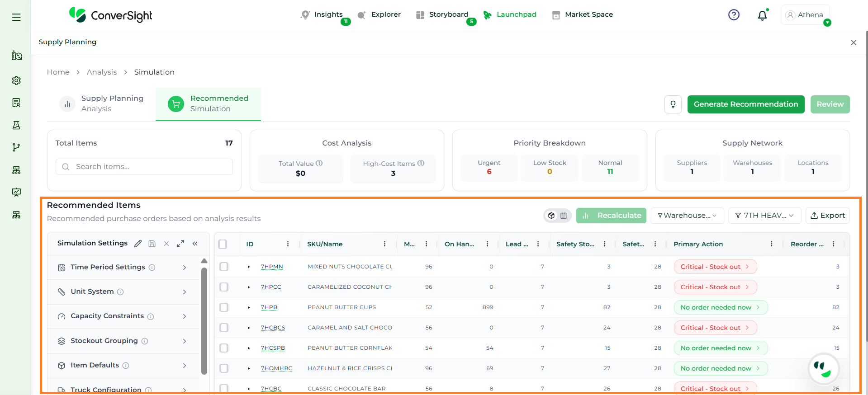Click the Search items input field
Screen dimensions: 868x395
[149, 167]
